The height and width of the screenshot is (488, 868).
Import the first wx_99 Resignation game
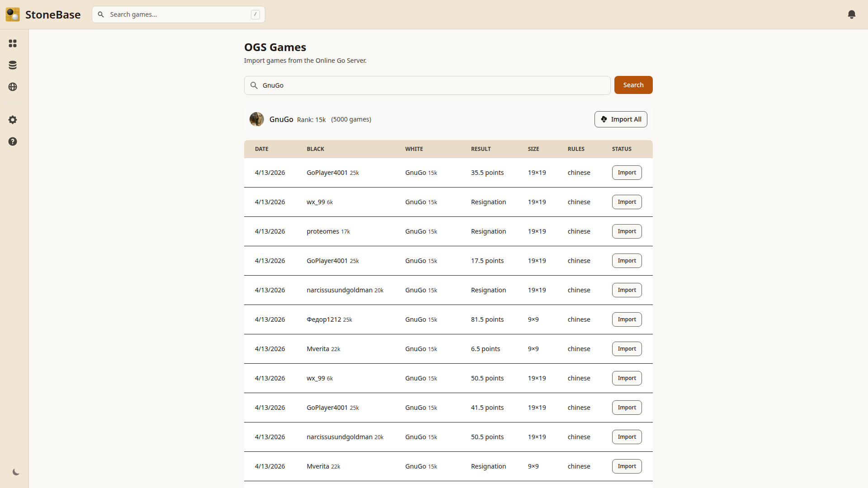point(627,202)
